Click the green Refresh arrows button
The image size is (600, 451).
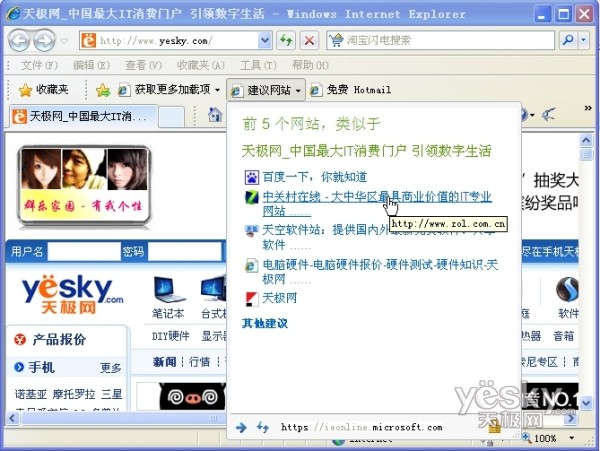tap(286, 40)
